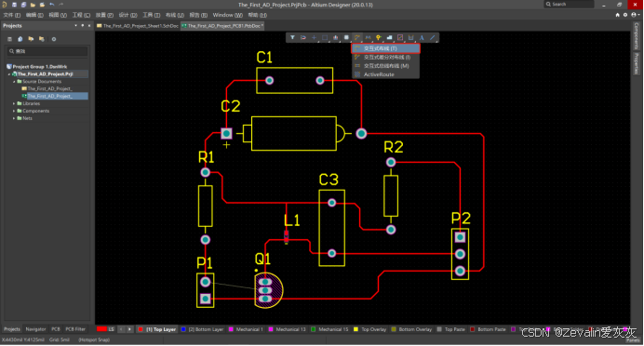Click Projects panel second folder icon
The height and width of the screenshot is (346, 644).
pos(42,39)
